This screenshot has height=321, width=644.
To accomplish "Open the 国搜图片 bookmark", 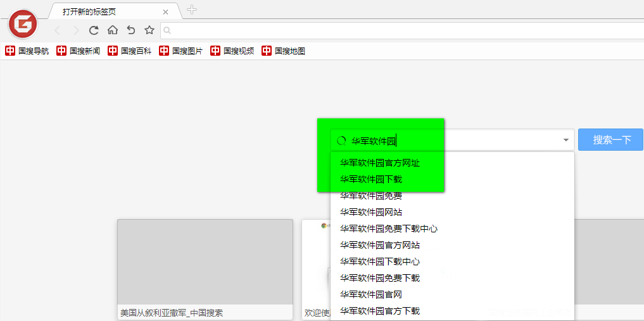I will [181, 51].
